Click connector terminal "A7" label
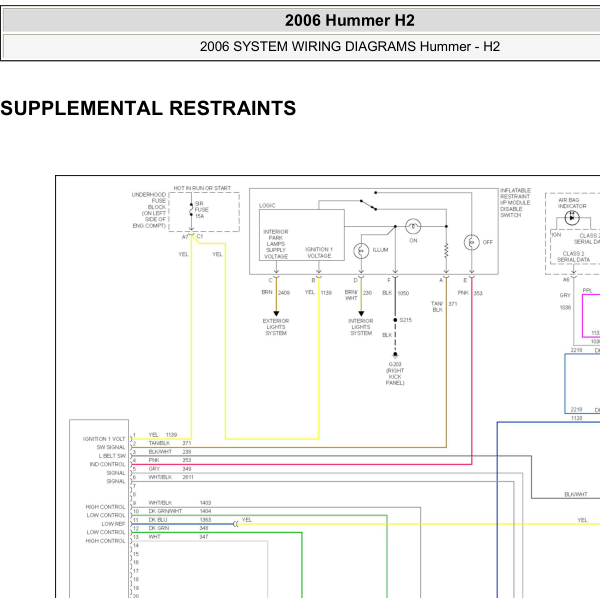Screen dimensions: 600x598 coord(185,237)
